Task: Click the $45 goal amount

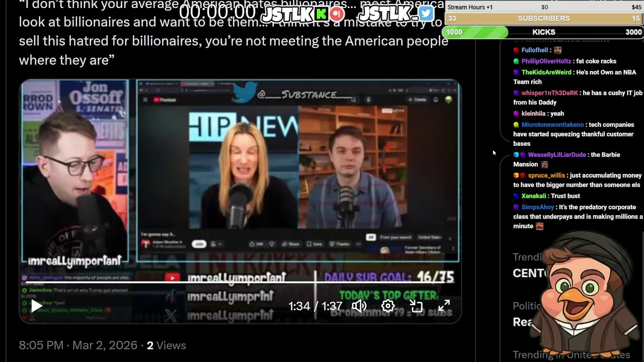Action: pyautogui.click(x=636, y=7)
